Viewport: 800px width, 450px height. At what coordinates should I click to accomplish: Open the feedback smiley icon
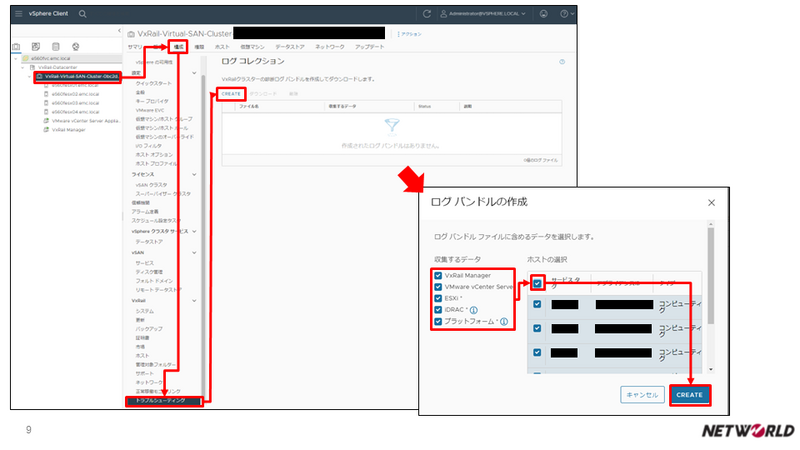(x=544, y=14)
